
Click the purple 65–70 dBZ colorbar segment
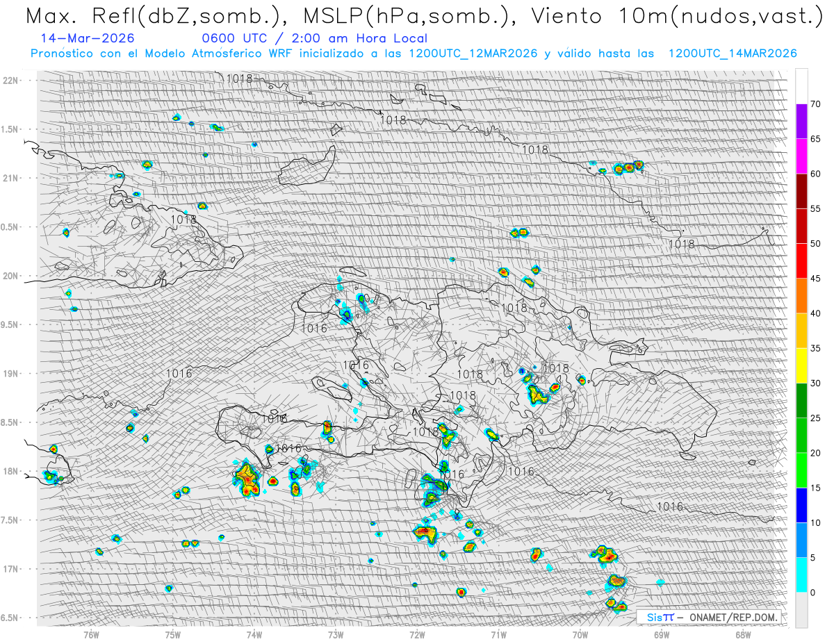[x=801, y=122]
